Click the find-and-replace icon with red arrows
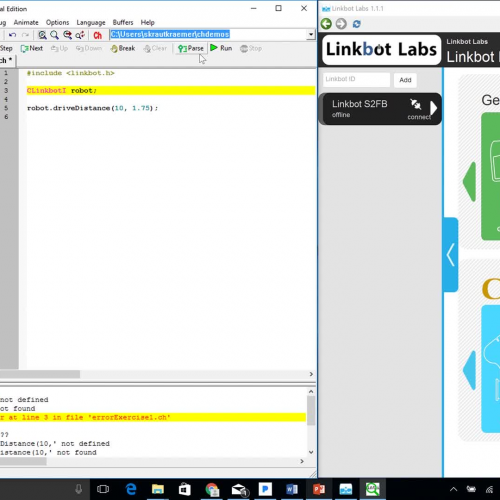 pyautogui.click(x=80, y=35)
